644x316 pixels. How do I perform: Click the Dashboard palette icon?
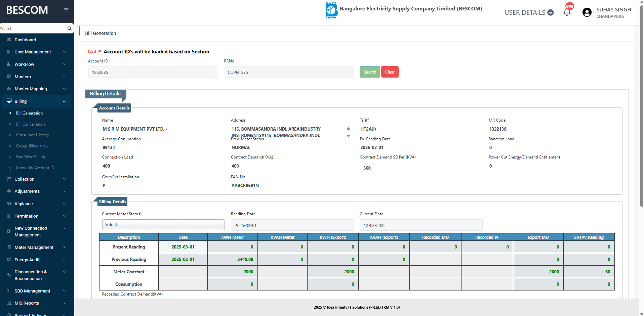9,40
